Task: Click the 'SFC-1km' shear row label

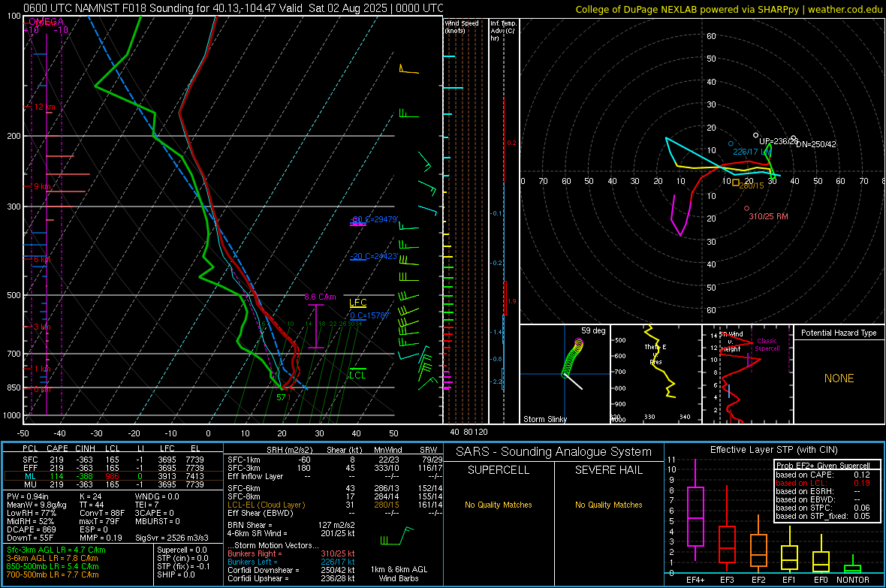Action: click(x=244, y=460)
